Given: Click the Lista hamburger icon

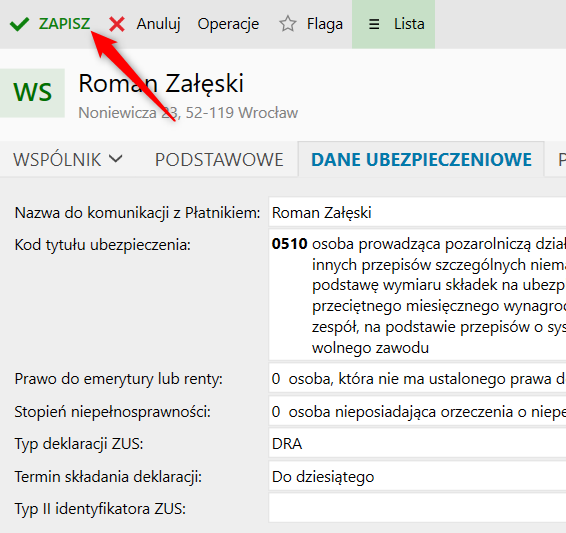Looking at the screenshot, I should tap(374, 24).
